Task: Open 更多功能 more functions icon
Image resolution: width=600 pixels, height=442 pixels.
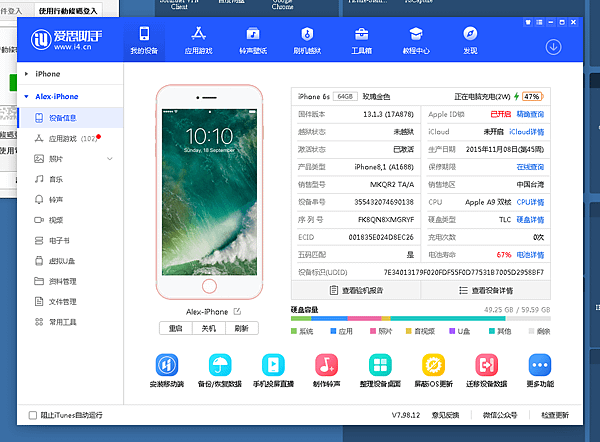Action: click(x=540, y=370)
